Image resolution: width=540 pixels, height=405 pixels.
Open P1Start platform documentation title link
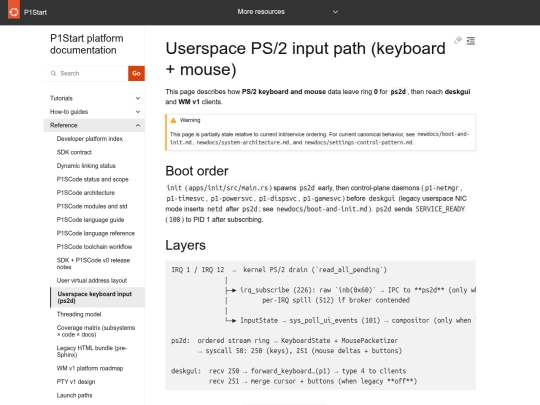coord(86,44)
